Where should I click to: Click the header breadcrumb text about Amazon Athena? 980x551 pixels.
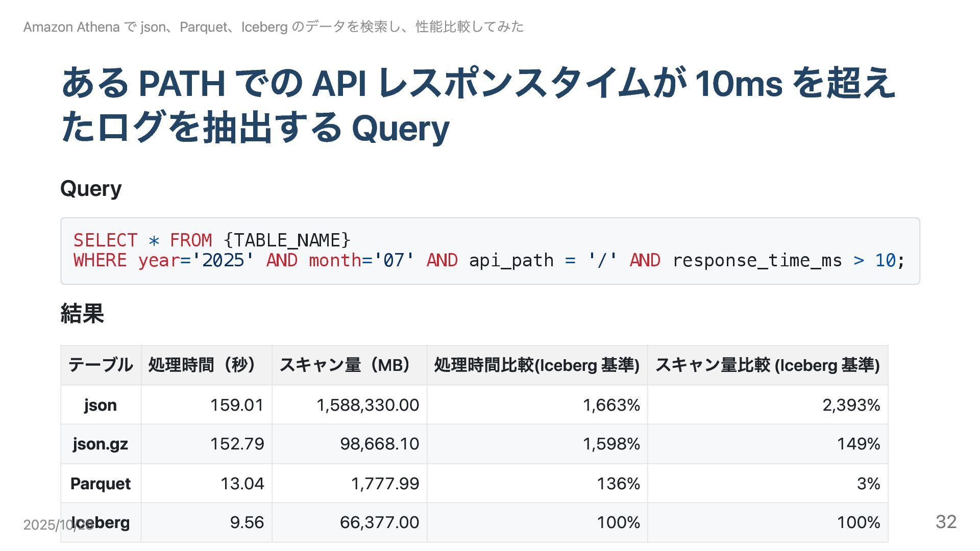(274, 27)
